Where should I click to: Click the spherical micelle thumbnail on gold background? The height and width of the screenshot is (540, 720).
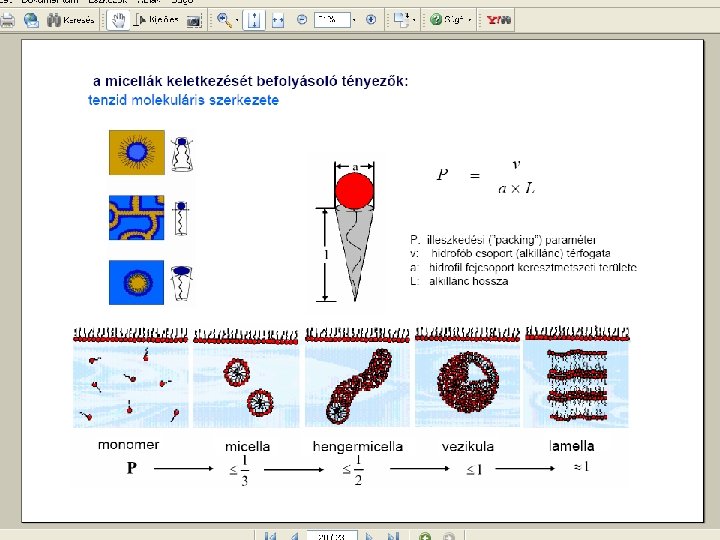[136, 152]
